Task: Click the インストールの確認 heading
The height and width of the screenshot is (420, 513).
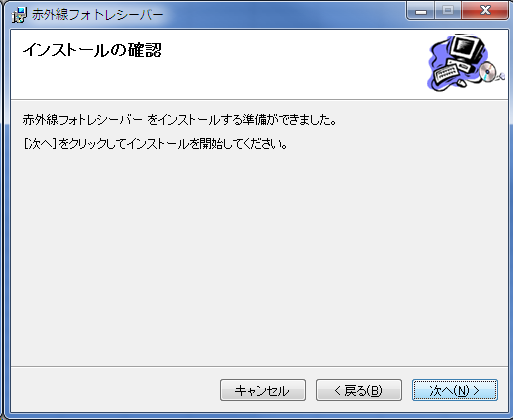Action: click(x=92, y=50)
